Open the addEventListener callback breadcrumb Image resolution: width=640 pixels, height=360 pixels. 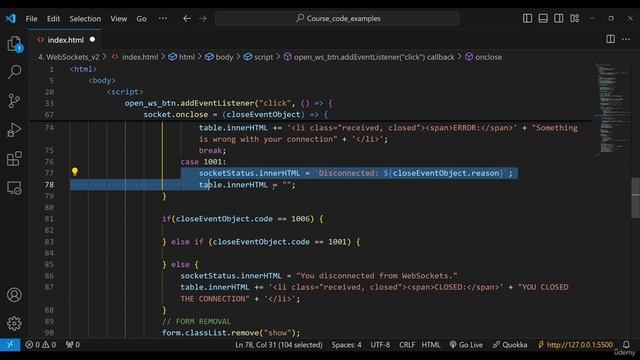(x=369, y=57)
